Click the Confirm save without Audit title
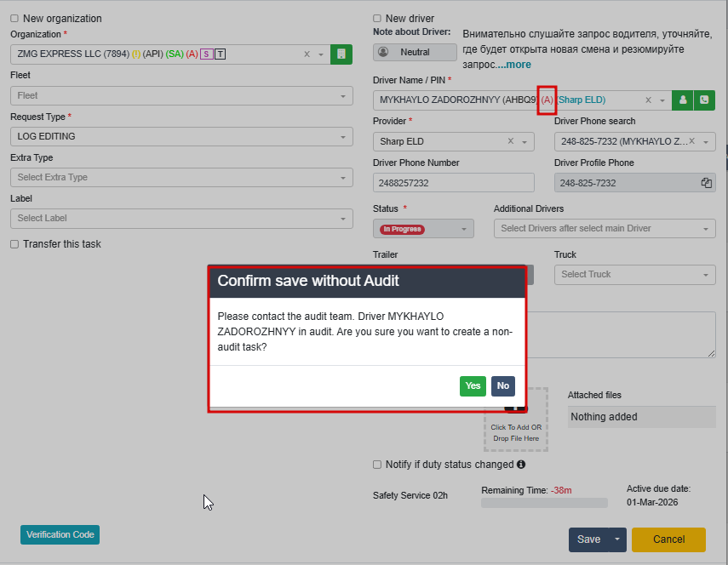728x565 pixels. click(308, 281)
